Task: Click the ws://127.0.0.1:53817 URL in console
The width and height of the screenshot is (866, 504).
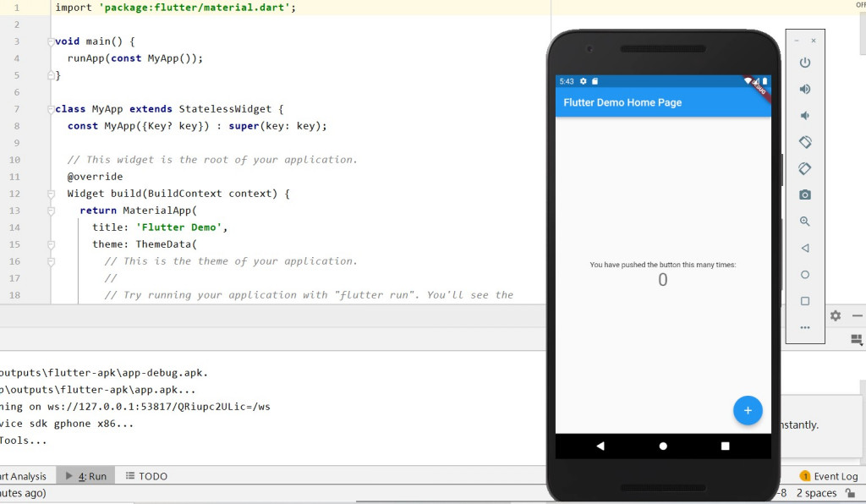Action: tap(158, 407)
